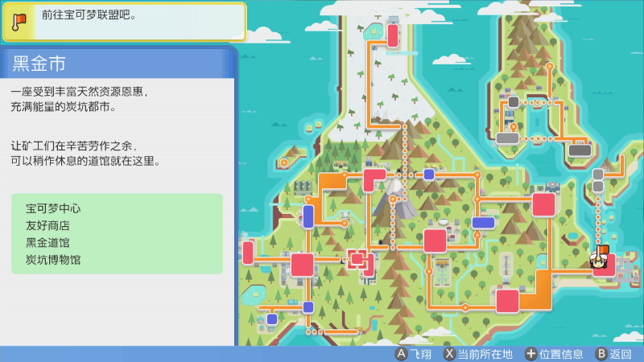Select the Pastoria City red marker in southeast
This screenshot has height=362, width=644.
click(508, 301)
